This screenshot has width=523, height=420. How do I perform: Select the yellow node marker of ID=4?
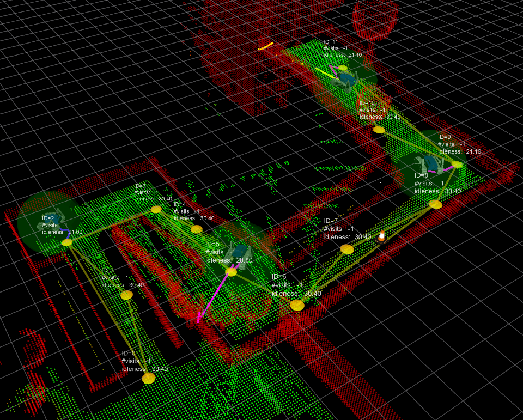(x=197, y=229)
